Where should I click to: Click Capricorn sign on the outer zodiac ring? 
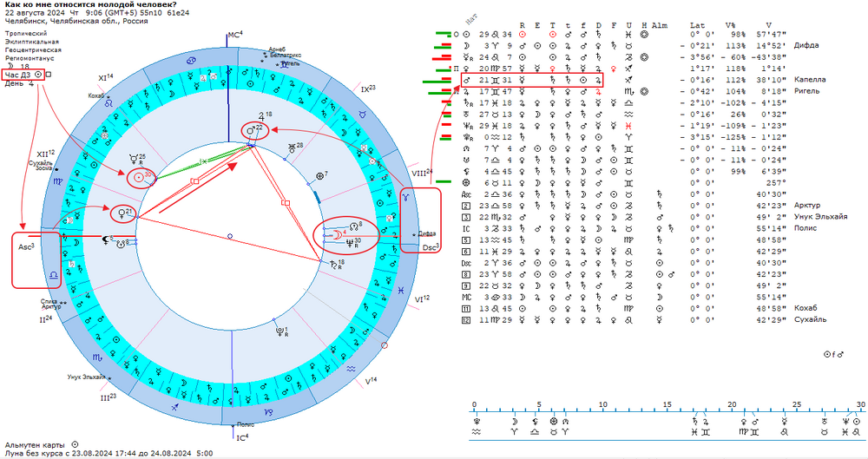pos(268,412)
